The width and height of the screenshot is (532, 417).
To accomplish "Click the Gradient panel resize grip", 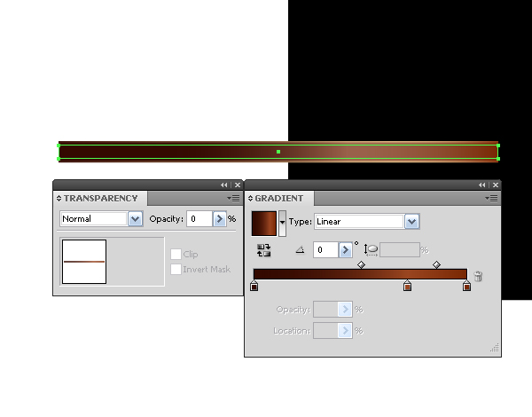I will 495,348.
